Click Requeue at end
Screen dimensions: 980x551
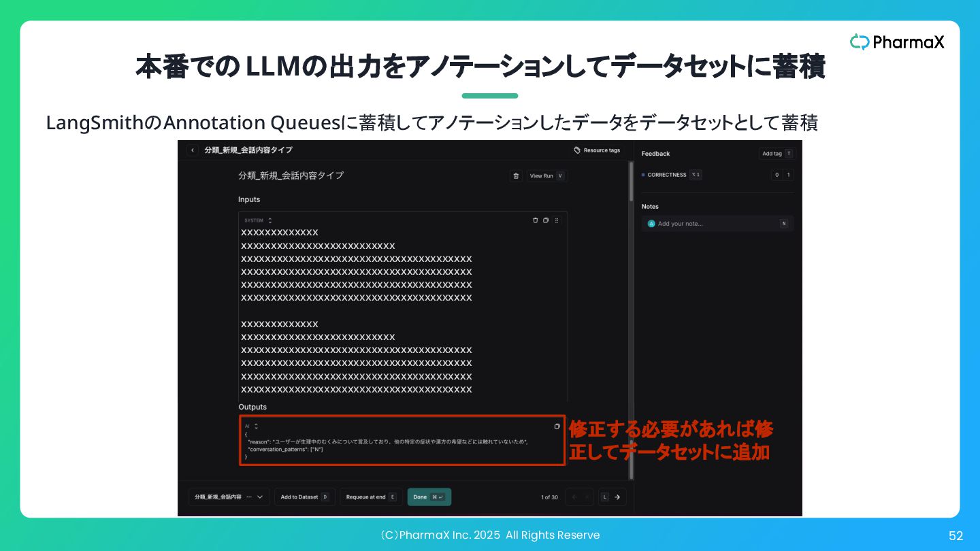(371, 497)
